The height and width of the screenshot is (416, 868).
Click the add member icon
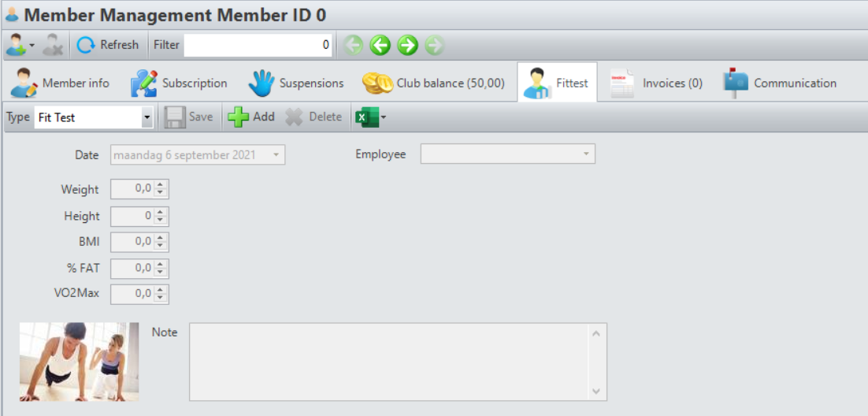pyautogui.click(x=16, y=46)
